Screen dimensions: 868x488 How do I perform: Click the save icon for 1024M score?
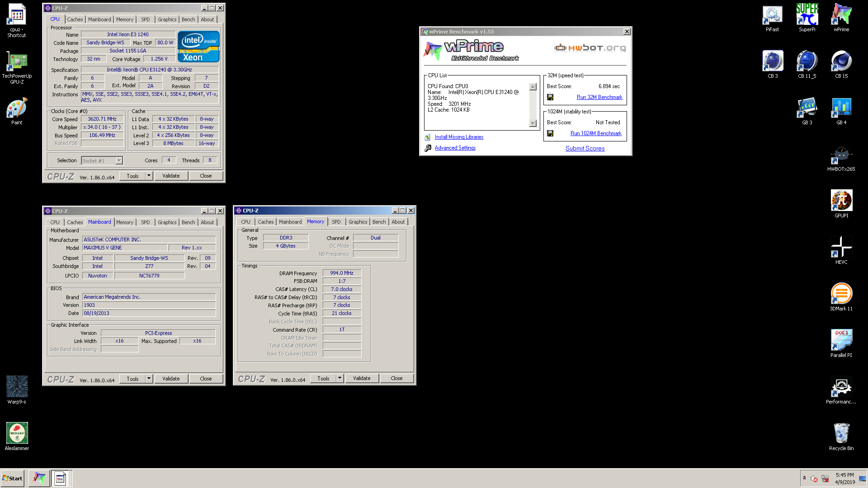click(x=550, y=133)
